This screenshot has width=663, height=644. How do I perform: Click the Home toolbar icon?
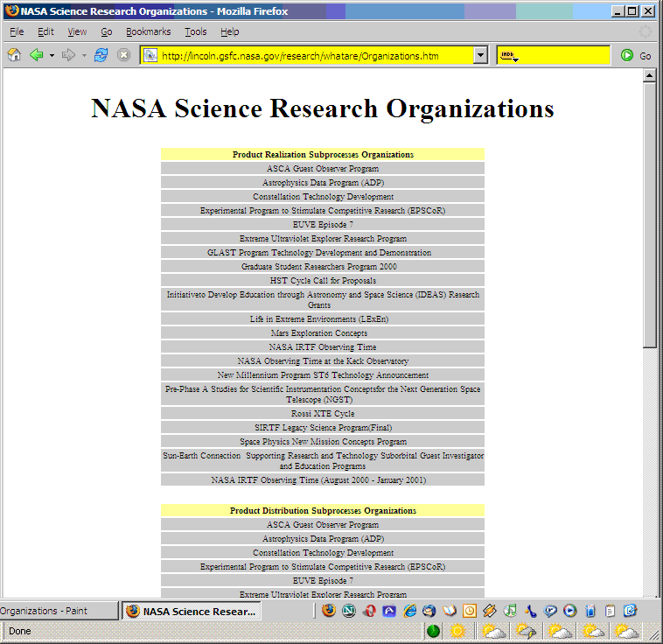point(14,55)
